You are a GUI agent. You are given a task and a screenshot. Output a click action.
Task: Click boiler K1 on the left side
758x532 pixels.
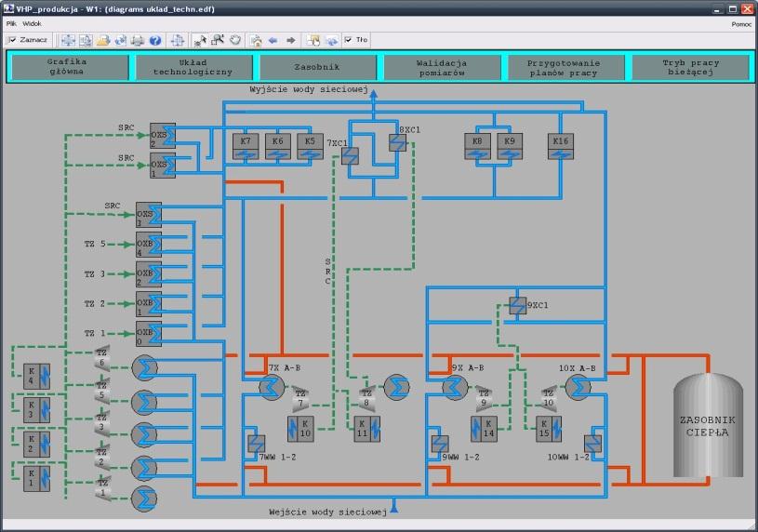pyautogui.click(x=37, y=479)
